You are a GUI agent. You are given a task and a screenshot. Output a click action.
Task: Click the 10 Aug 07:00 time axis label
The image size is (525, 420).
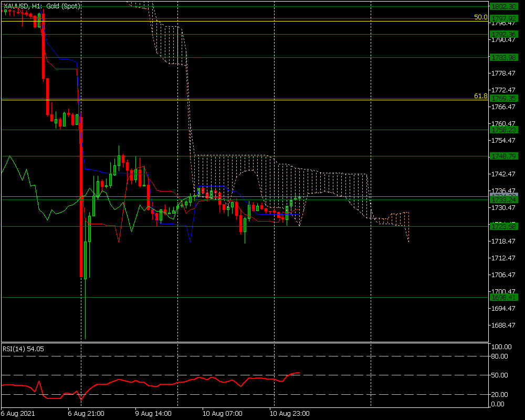pyautogui.click(x=222, y=414)
